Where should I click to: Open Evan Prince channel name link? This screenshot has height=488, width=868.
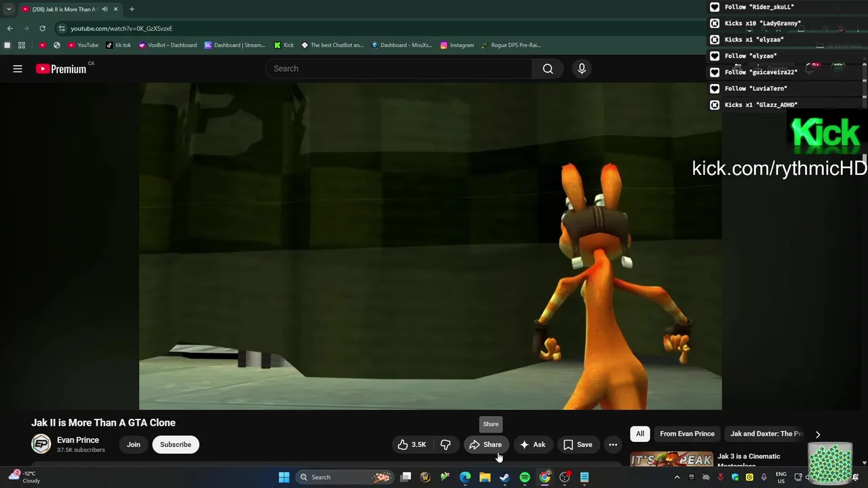78,440
